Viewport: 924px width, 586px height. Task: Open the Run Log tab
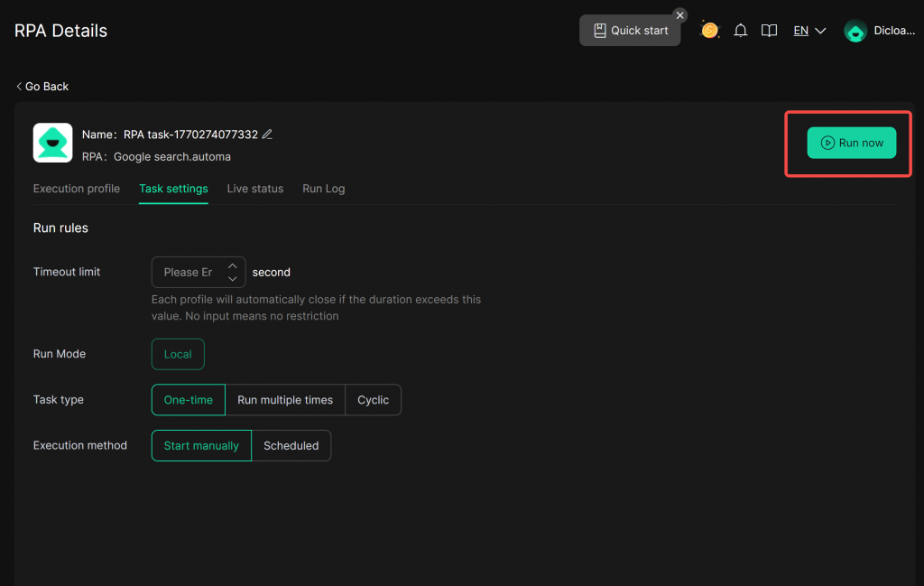[x=323, y=189]
